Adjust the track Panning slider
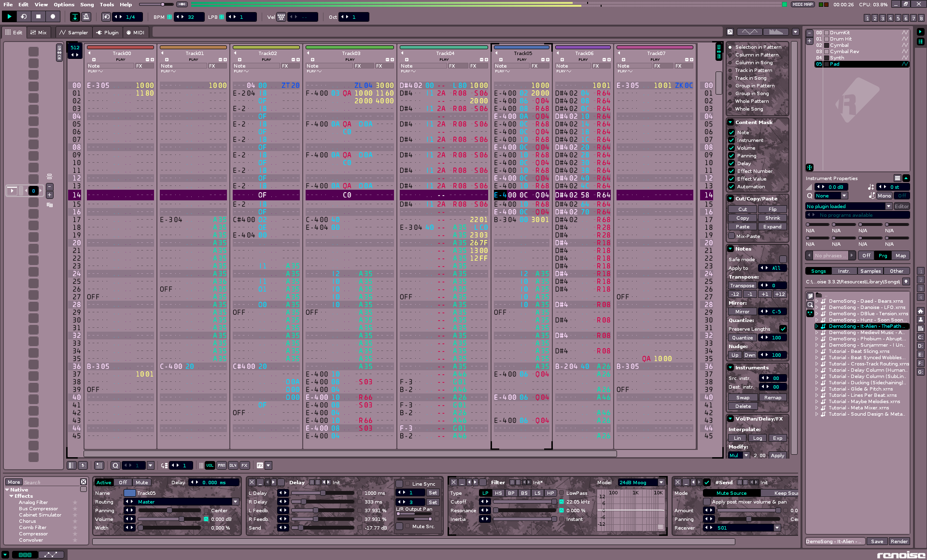Image resolution: width=927 pixels, height=560 pixels. [x=169, y=510]
